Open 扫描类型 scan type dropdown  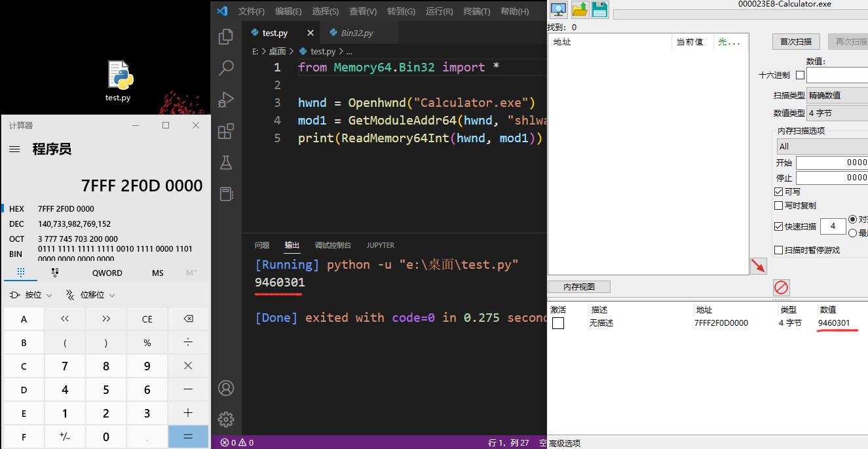coord(837,95)
